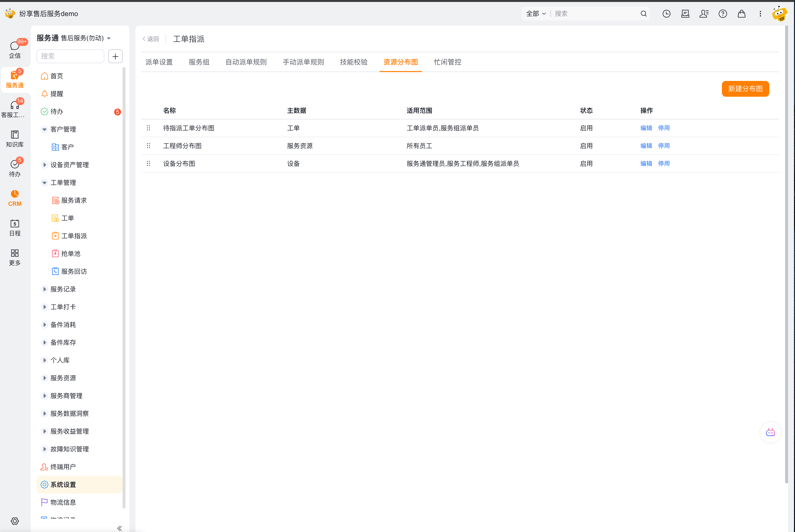Viewport: 795px width, 532px height.
Task: Switch to the 忙闲管控 tab
Action: (x=447, y=62)
